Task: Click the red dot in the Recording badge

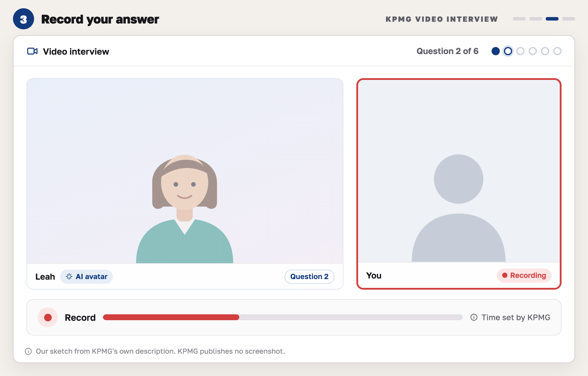Action: click(x=505, y=275)
